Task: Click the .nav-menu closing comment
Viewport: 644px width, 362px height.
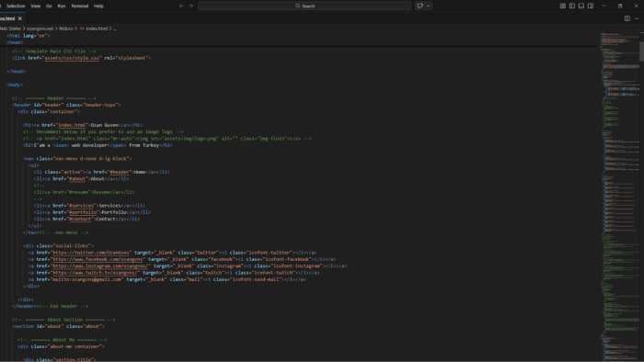Action: click(x=63, y=232)
